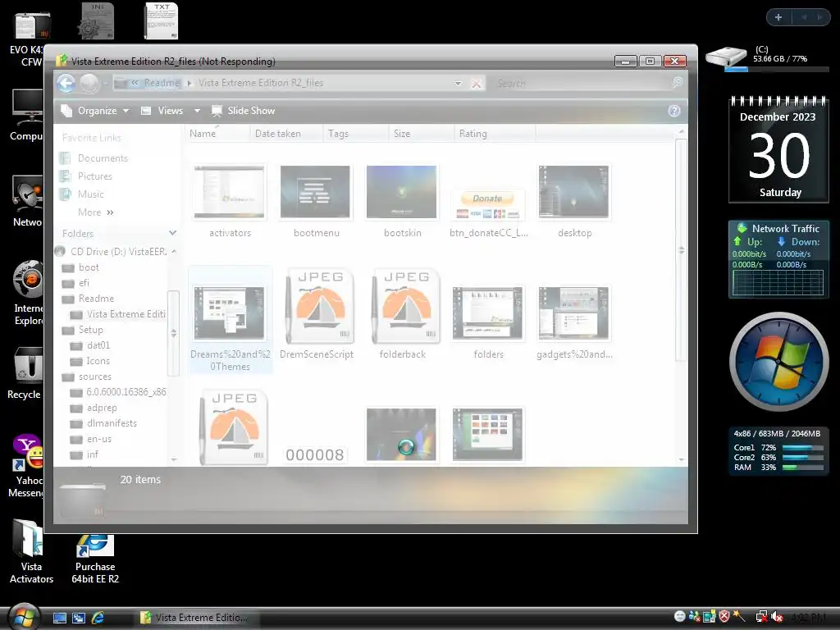Click the Windows logo clock gadget
The image size is (840, 630).
pyautogui.click(x=778, y=362)
